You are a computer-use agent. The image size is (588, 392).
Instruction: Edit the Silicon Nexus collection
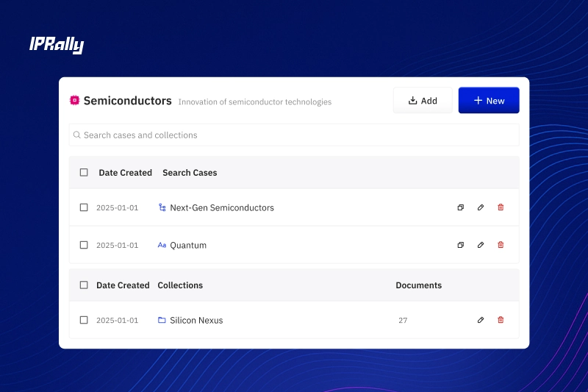coord(481,320)
